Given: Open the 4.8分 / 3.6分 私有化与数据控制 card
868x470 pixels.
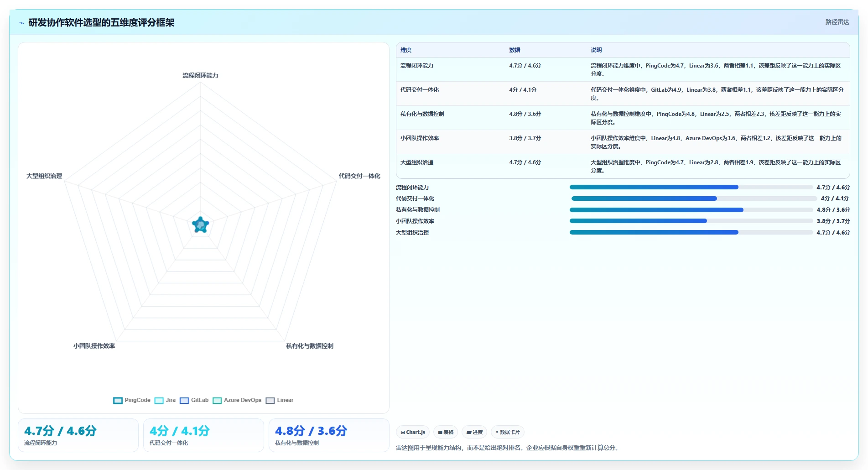Looking at the screenshot, I should [329, 435].
